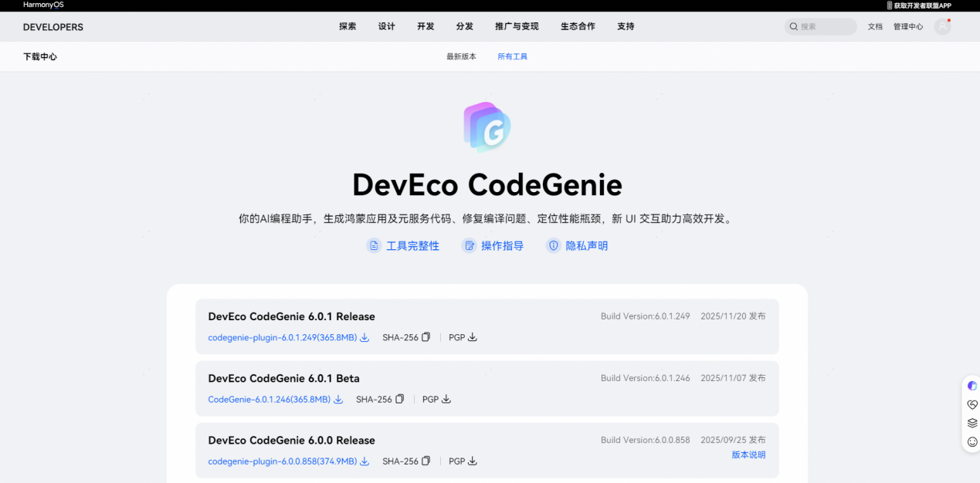Viewport: 980px width, 483px height.
Task: Download codegenie-plugin-6.0.1.249 using download icon
Action: pos(364,337)
